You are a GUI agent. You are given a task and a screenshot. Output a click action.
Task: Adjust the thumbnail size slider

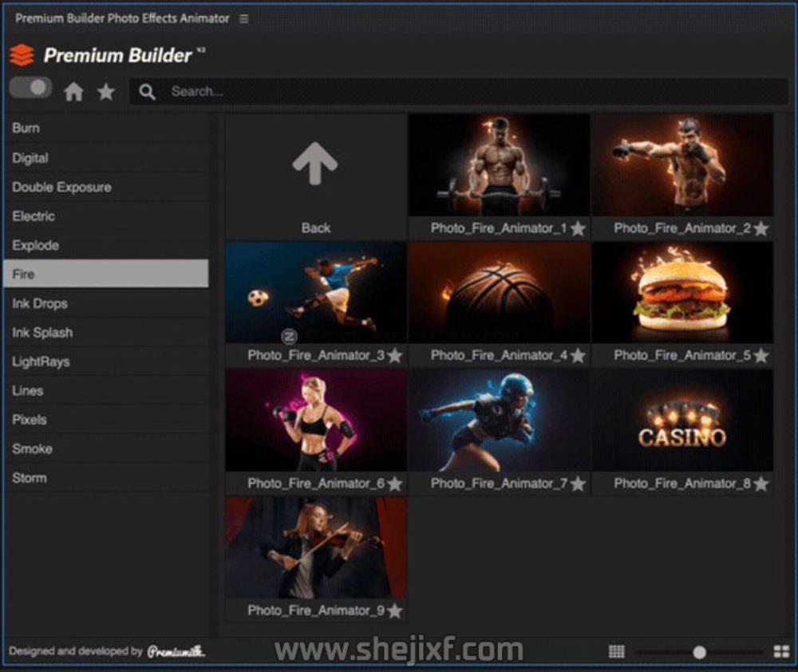coord(699,652)
